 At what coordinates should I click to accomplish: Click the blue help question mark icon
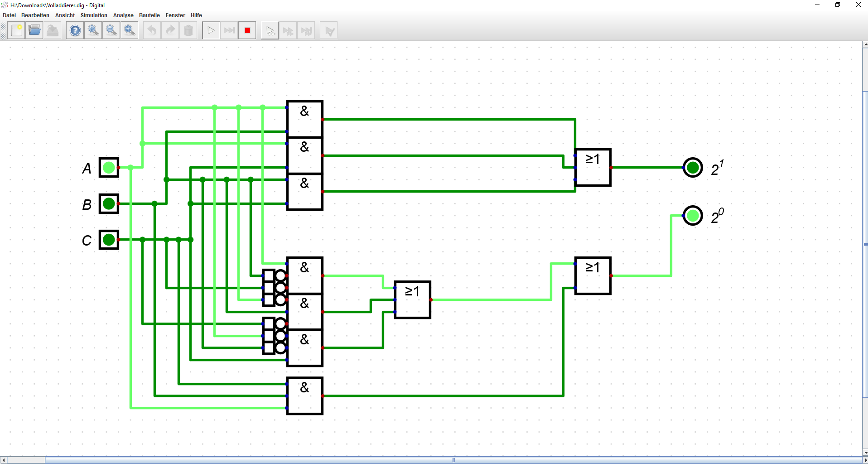(x=75, y=31)
